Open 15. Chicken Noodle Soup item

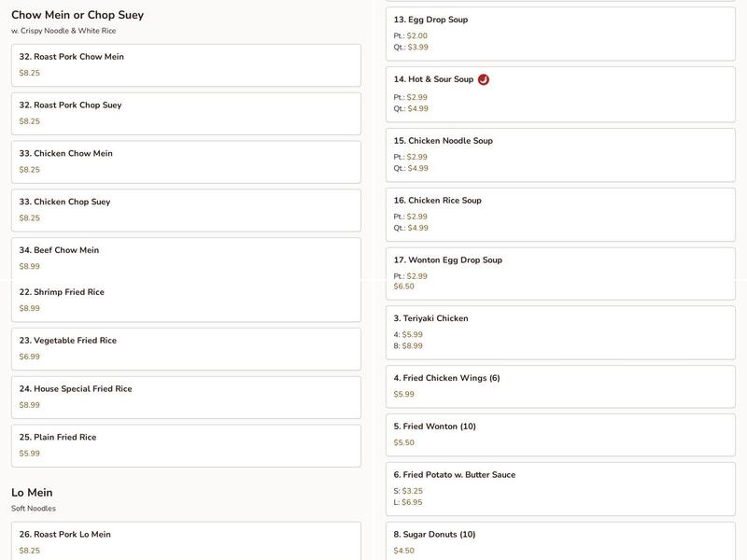point(560,155)
